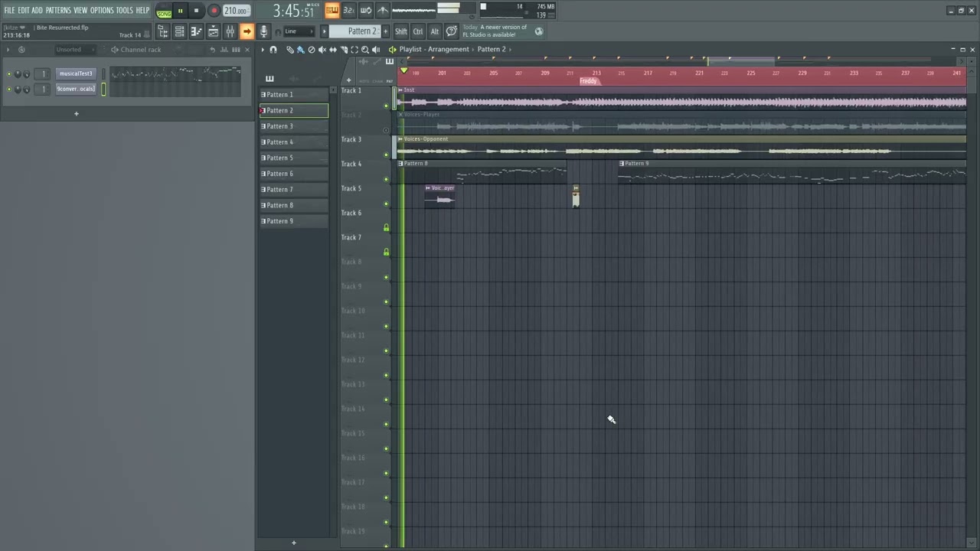Open the FILE menu
980x551 pixels.
(9, 10)
